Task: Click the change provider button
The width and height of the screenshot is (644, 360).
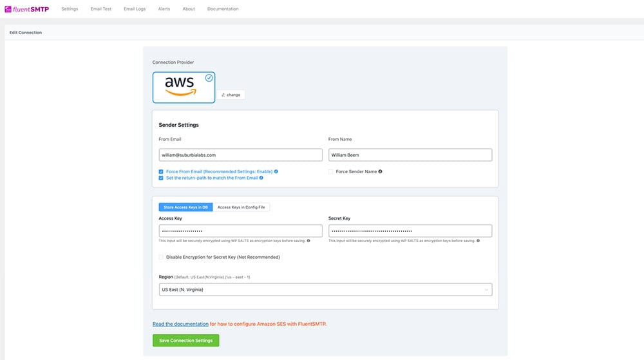Action: click(231, 95)
